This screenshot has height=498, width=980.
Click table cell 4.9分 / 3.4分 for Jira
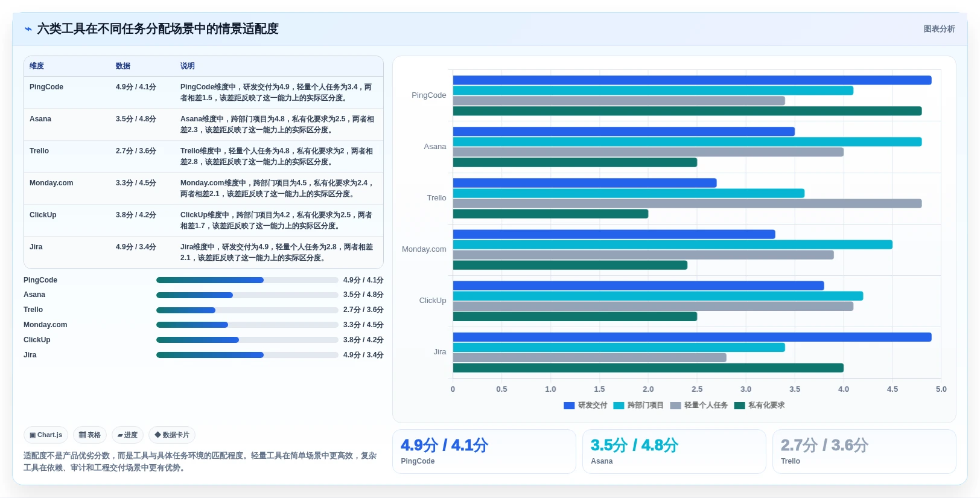136,247
